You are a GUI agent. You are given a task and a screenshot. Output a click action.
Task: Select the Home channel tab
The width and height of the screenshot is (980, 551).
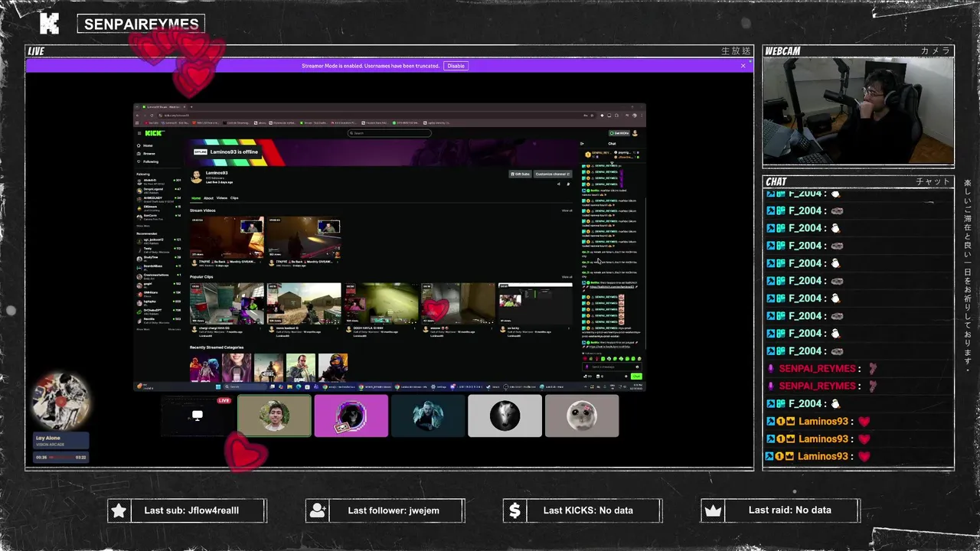point(196,198)
